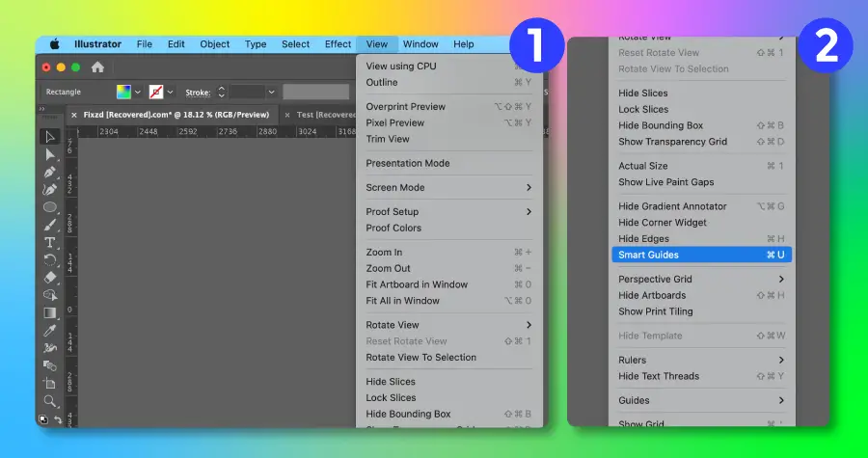868x458 pixels.
Task: Toggle Hide Text Threads
Action: (701, 376)
